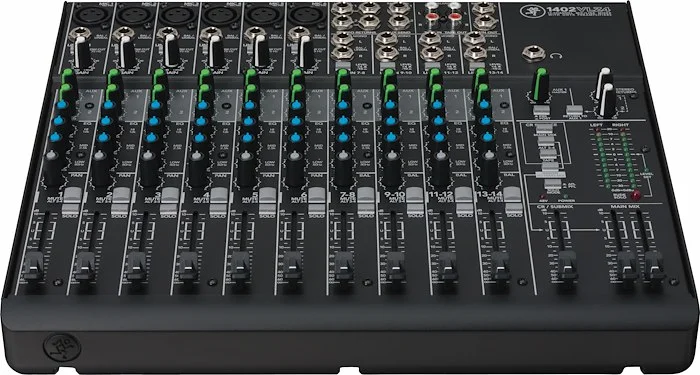The height and width of the screenshot is (375, 700).
Task: Mute channel 2
Action: click(121, 196)
